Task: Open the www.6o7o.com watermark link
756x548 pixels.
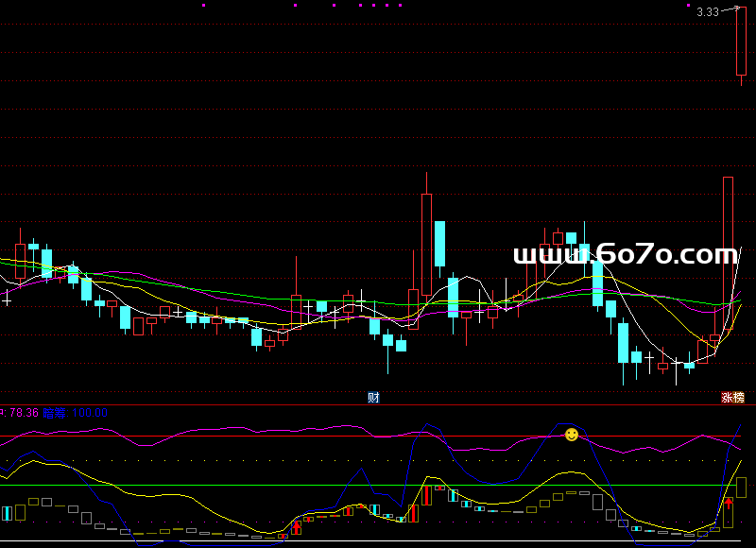Action: (625, 254)
